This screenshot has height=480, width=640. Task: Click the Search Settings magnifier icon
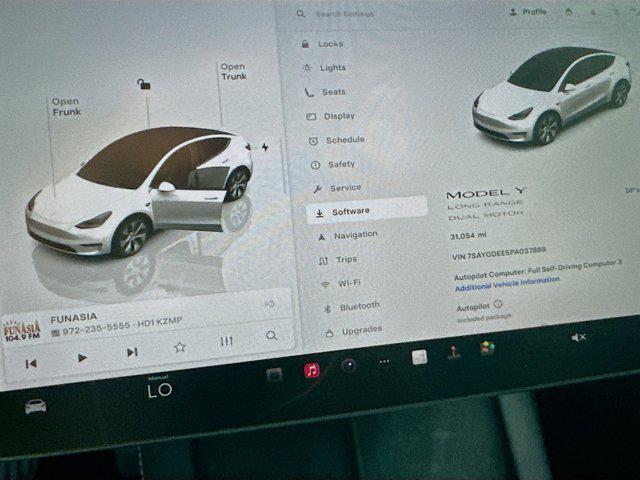(x=301, y=14)
